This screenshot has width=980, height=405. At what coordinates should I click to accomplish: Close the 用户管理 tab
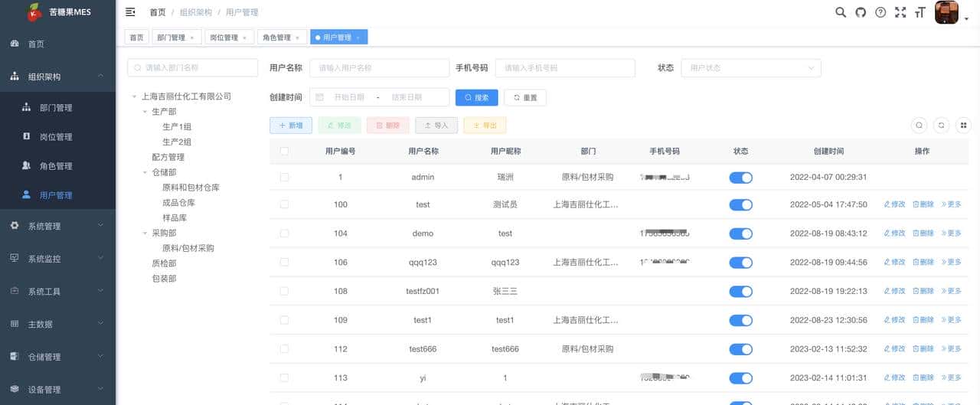pos(358,38)
